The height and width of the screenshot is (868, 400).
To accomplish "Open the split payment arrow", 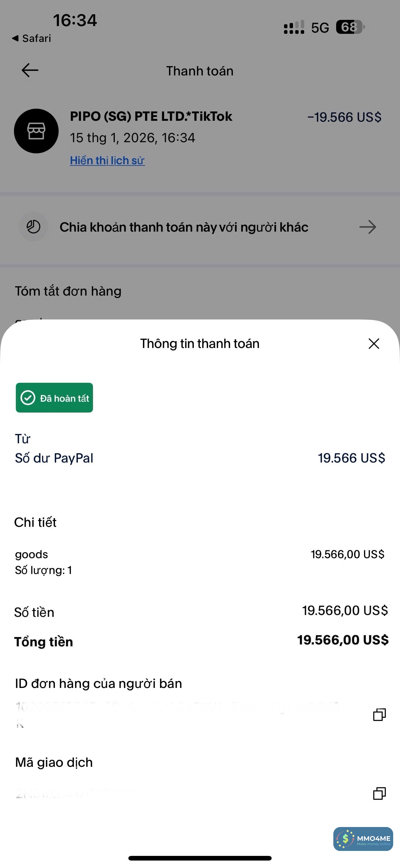I will coord(367,227).
